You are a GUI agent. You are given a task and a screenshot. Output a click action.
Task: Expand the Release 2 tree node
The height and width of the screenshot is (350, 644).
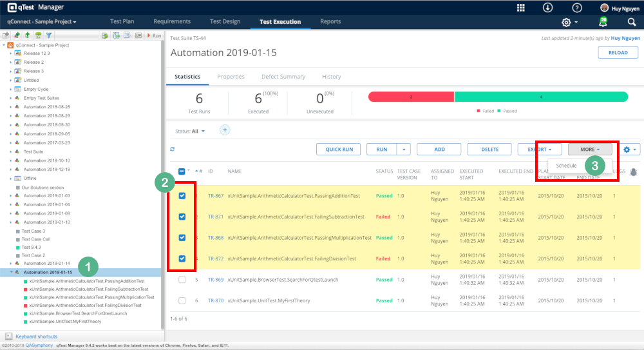[x=11, y=63]
